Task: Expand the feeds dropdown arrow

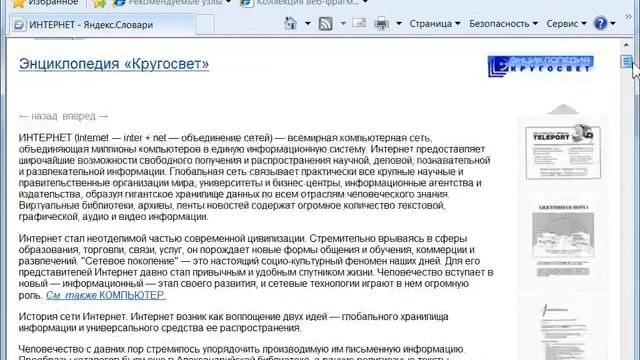Action: tap(343, 24)
